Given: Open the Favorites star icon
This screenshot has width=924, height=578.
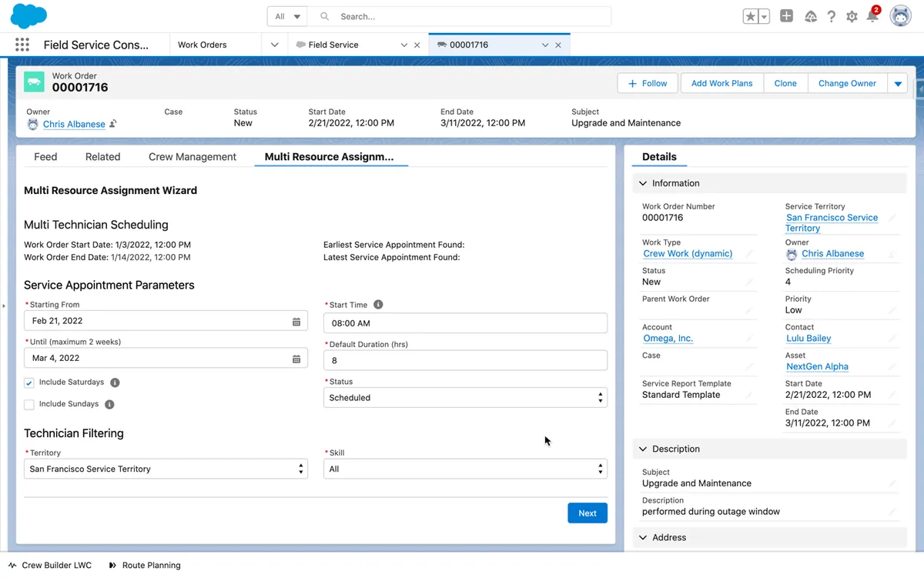Looking at the screenshot, I should tap(751, 16).
